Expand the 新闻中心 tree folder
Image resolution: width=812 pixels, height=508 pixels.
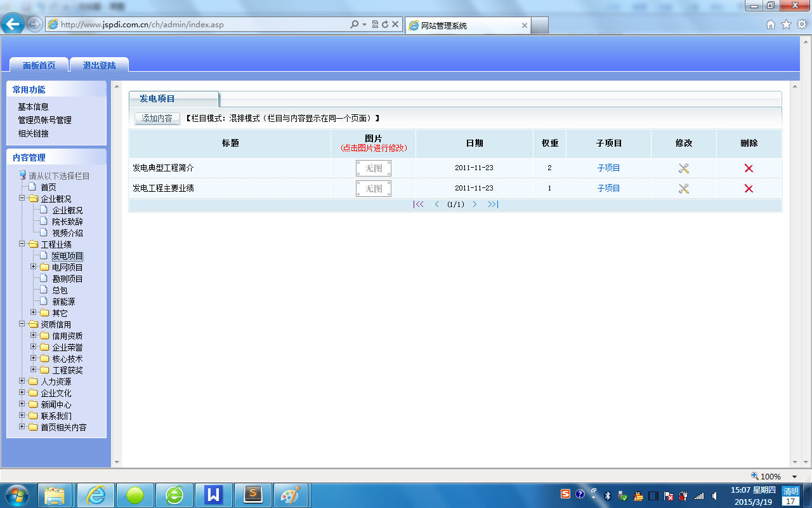(22, 404)
